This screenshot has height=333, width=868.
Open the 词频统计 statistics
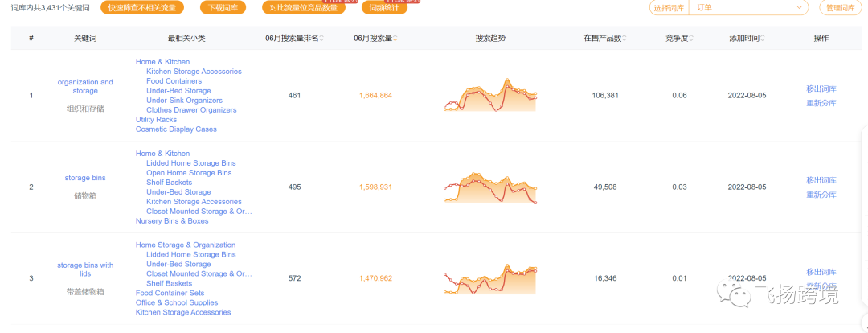pyautogui.click(x=384, y=8)
